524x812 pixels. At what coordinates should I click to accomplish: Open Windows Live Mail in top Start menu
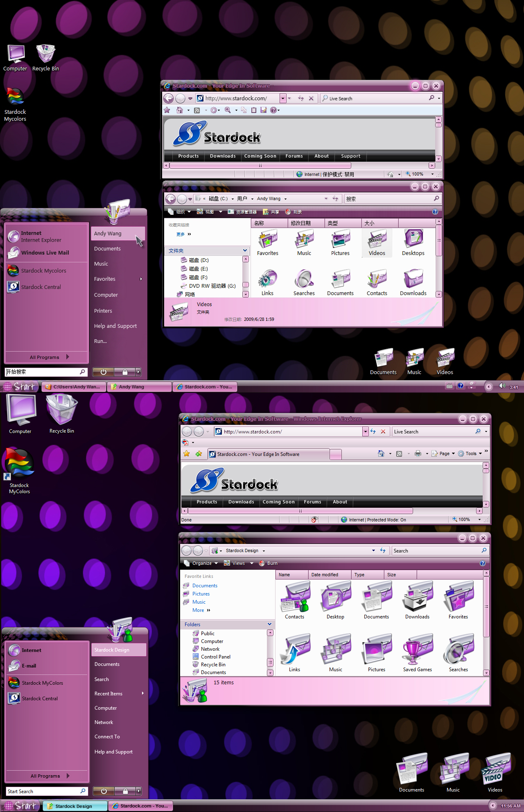coord(45,253)
